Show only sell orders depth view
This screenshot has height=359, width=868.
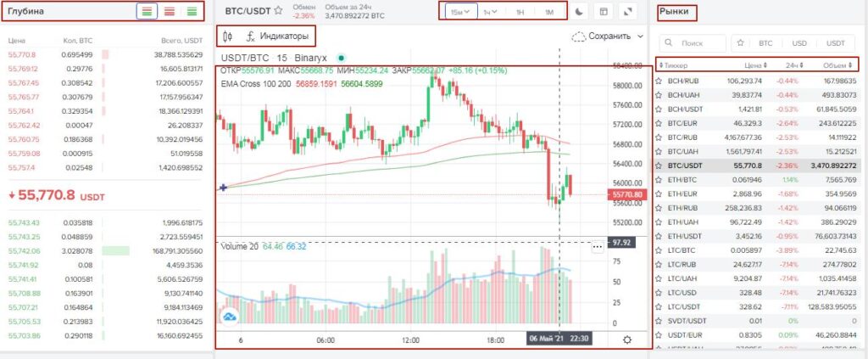170,11
